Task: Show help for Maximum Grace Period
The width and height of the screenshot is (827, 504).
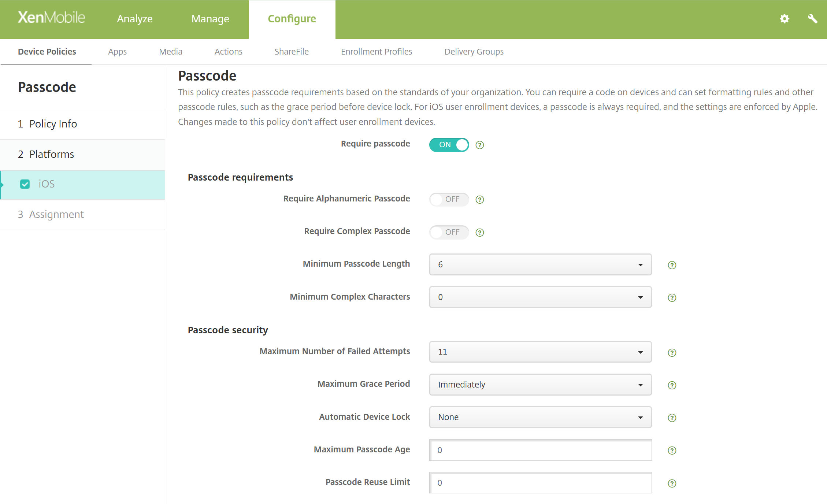Action: 672,385
